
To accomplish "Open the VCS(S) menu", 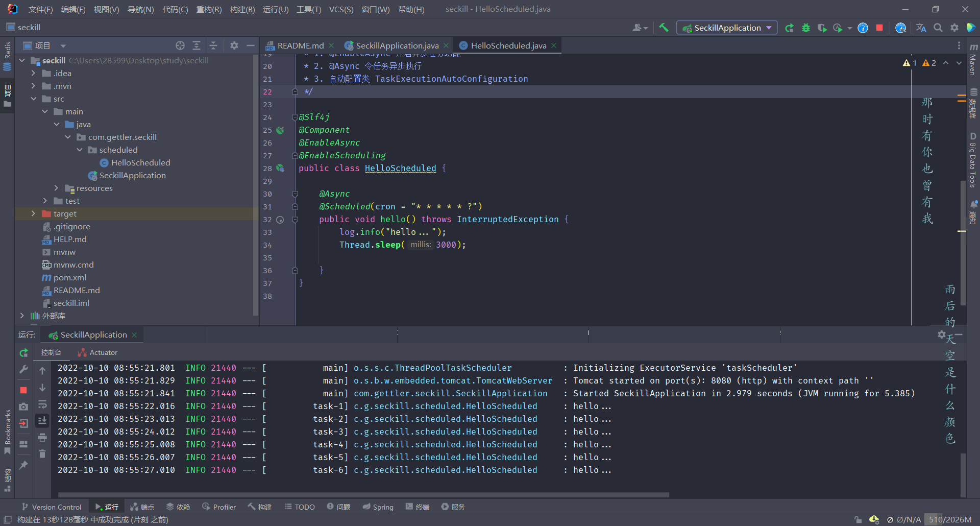I will pyautogui.click(x=341, y=9).
